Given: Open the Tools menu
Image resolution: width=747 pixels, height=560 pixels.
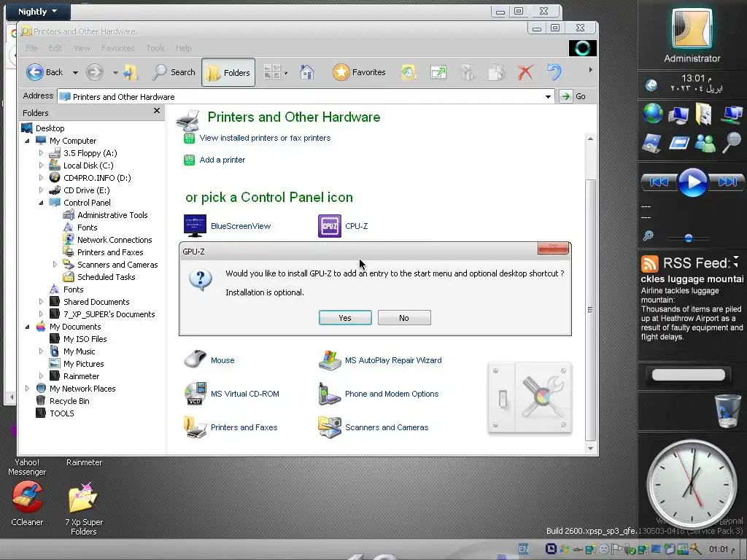Looking at the screenshot, I should (155, 48).
